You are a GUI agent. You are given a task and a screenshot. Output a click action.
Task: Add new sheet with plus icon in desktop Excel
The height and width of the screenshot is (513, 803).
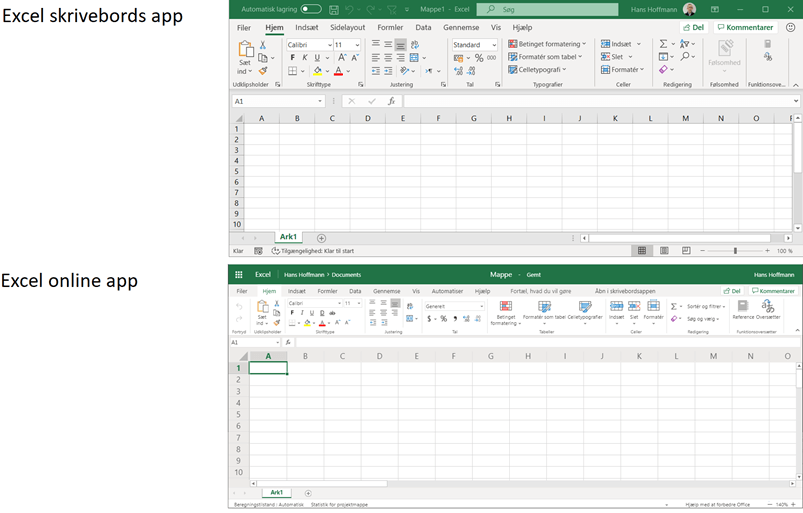coord(321,238)
